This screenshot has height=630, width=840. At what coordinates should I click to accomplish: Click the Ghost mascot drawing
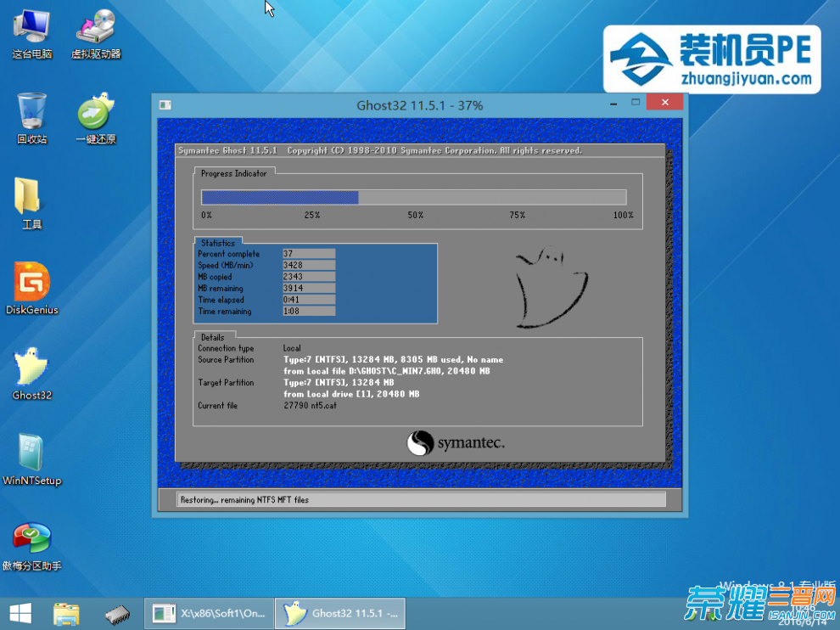click(551, 287)
